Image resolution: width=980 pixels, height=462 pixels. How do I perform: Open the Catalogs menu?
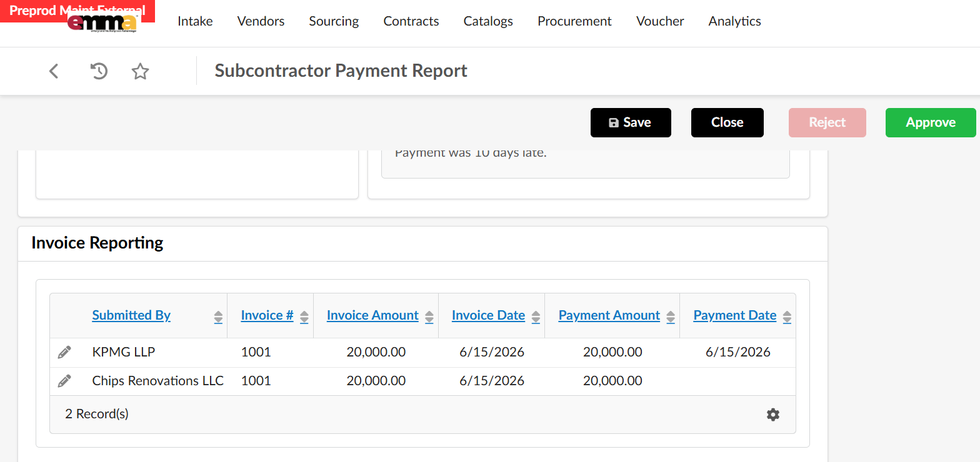coord(488,21)
